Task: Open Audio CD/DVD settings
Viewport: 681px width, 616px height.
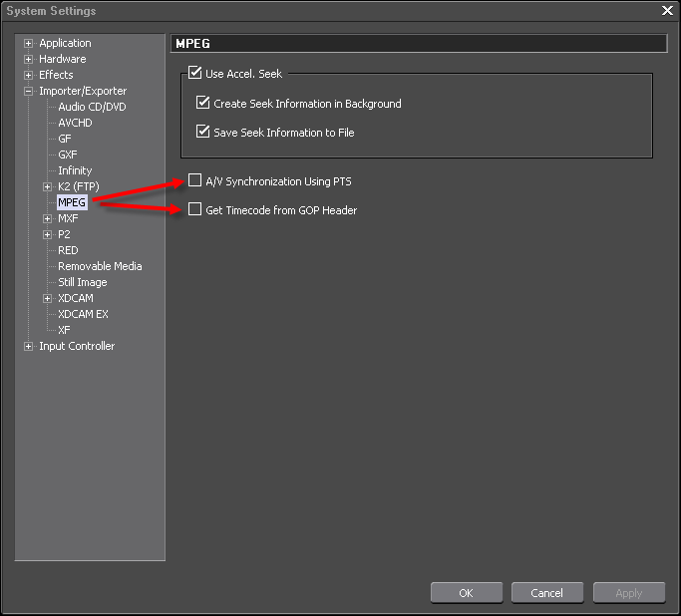Action: pyautogui.click(x=92, y=107)
